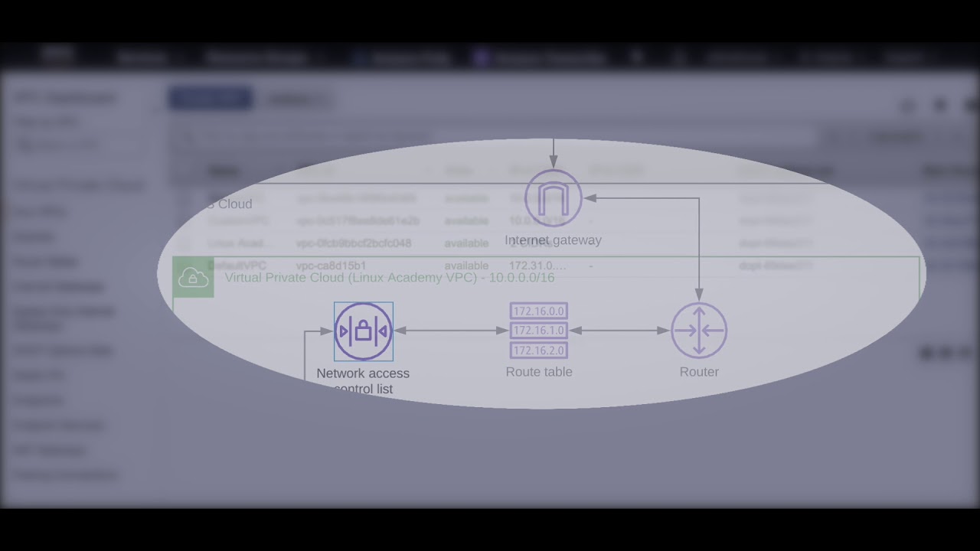Screen dimensions: 980x551
Task: Select VPC ID vpc-0fcb9bbcf2bcfc048 in the table
Action: point(354,243)
